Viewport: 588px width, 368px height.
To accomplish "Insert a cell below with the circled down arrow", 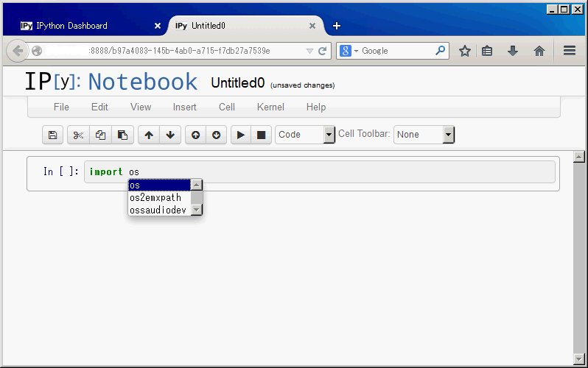I will (217, 135).
